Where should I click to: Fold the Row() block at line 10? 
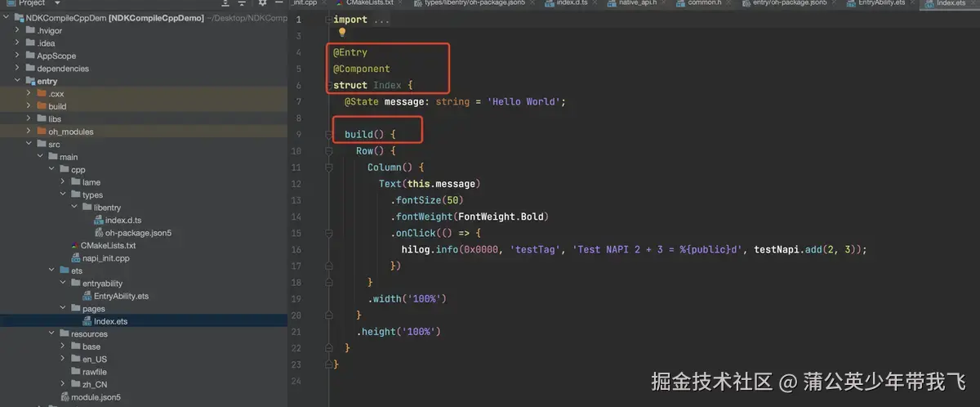tap(327, 150)
